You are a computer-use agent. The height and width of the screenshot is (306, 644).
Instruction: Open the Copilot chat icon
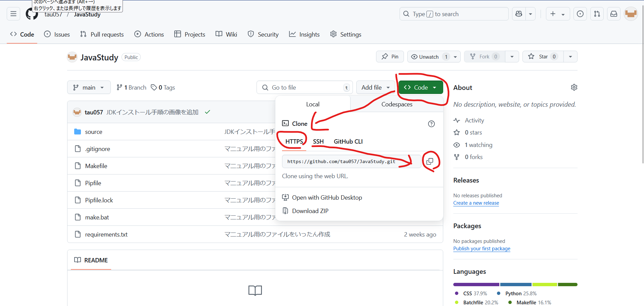coord(519,14)
